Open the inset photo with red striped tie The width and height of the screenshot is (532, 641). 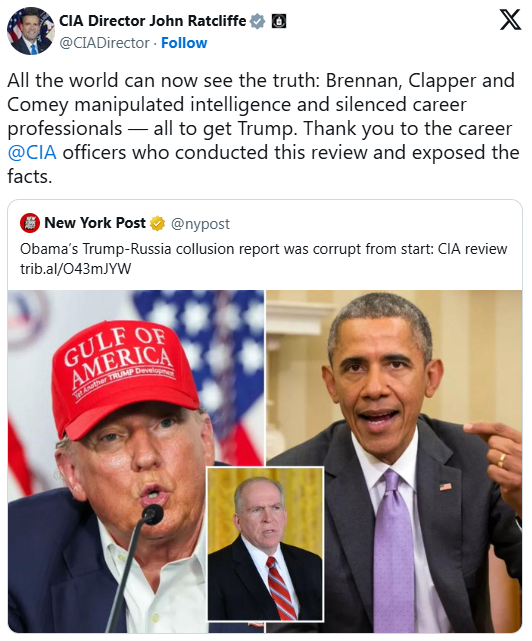pyautogui.click(x=265, y=545)
